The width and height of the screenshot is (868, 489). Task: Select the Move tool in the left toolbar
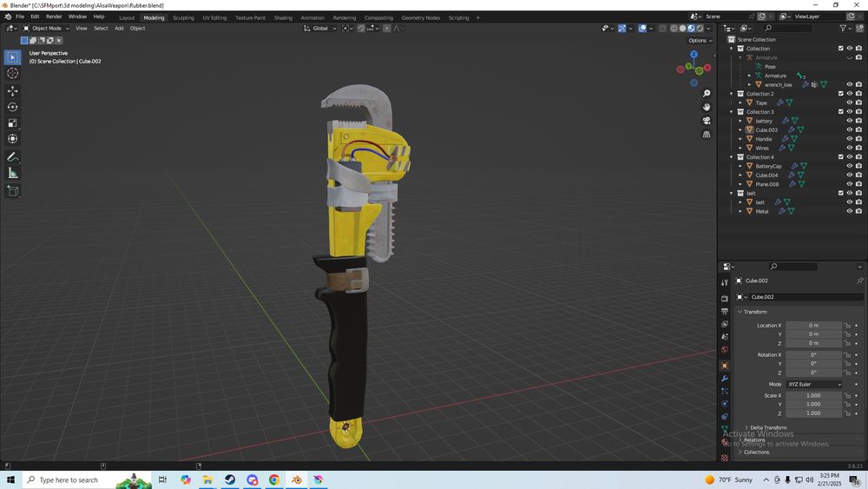12,90
